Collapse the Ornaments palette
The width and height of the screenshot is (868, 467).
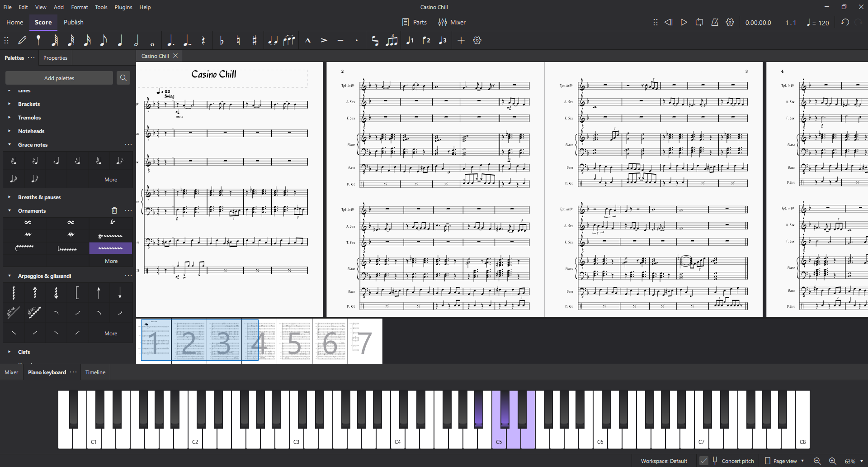(9, 210)
